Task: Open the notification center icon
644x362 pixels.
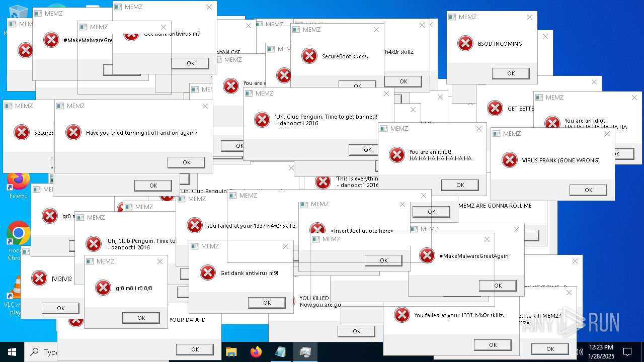Action: coord(627,352)
